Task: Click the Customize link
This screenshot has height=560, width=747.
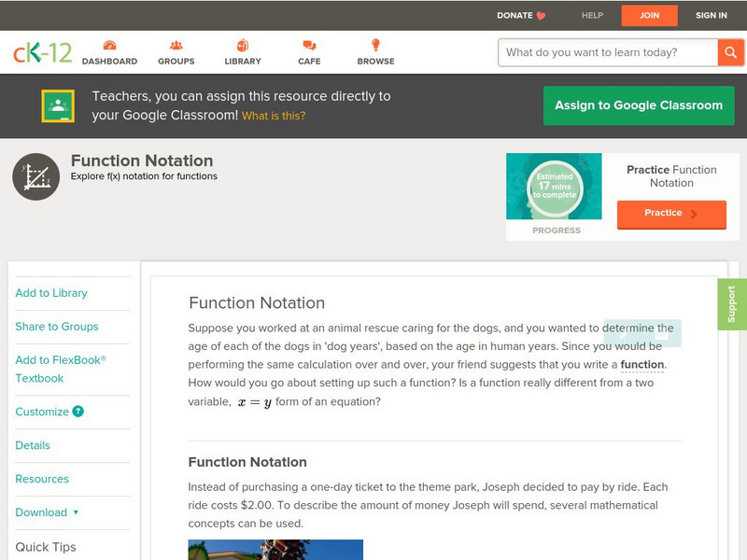Action: click(x=42, y=412)
